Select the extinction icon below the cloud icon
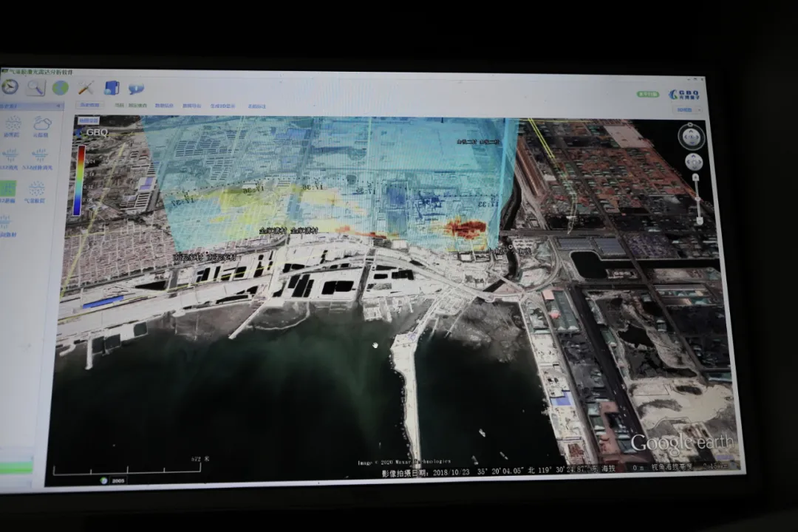Image resolution: width=798 pixels, height=532 pixels. 40,155
